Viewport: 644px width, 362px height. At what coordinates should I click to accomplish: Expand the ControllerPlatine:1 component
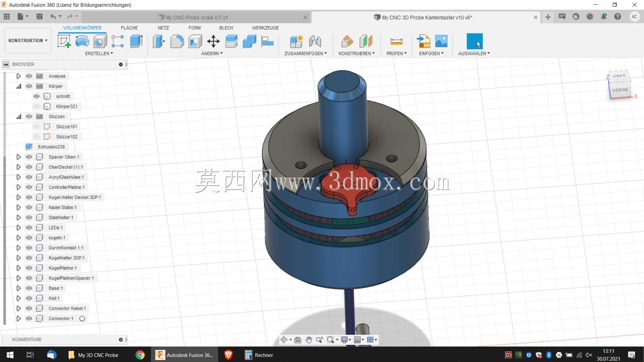[x=18, y=187]
